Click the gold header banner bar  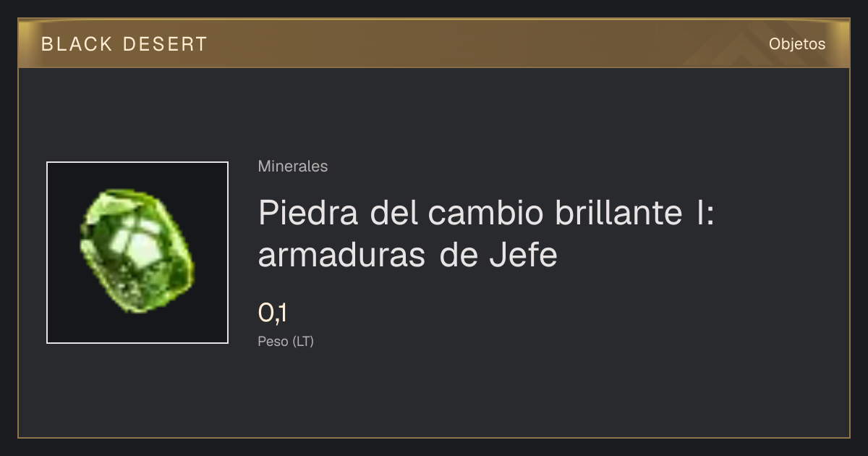click(x=434, y=43)
